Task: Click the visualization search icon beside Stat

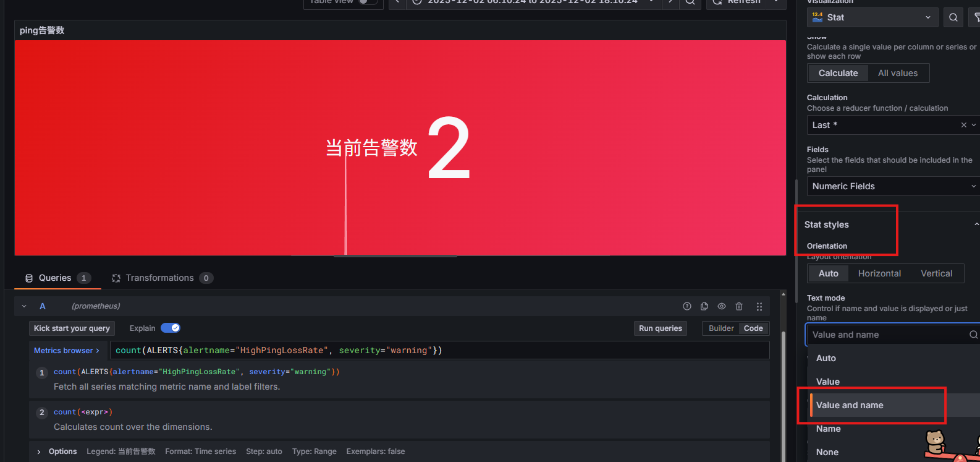Action: click(x=953, y=17)
